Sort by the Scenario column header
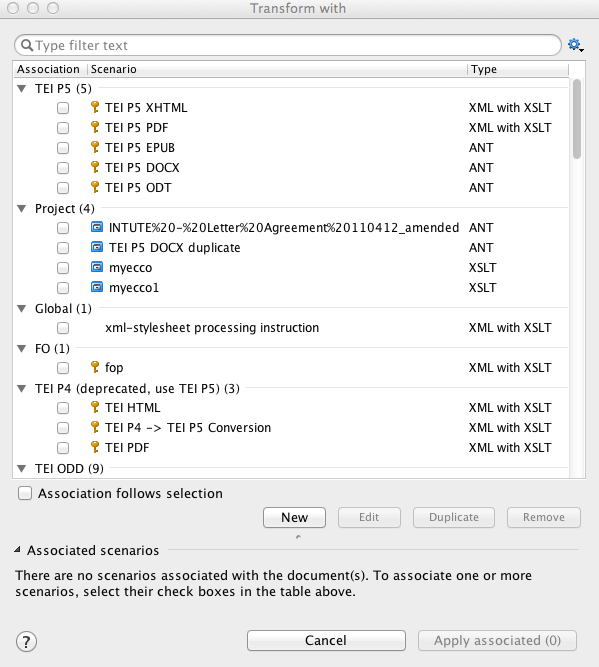 [277, 69]
